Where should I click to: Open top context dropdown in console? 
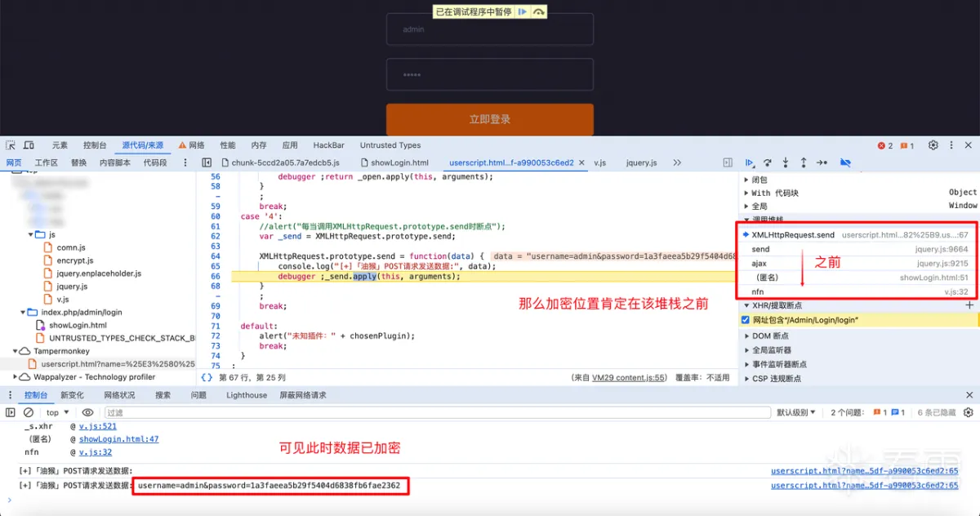[58, 412]
